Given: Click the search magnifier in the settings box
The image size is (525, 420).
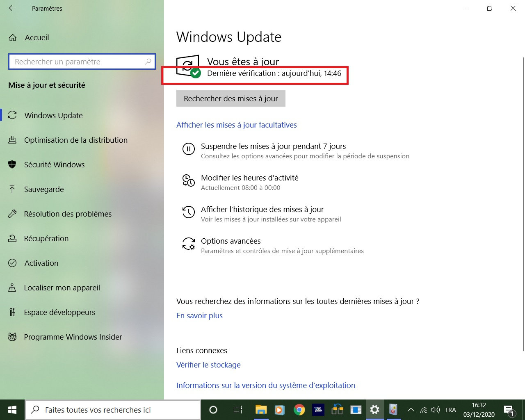Looking at the screenshot, I should tap(148, 62).
